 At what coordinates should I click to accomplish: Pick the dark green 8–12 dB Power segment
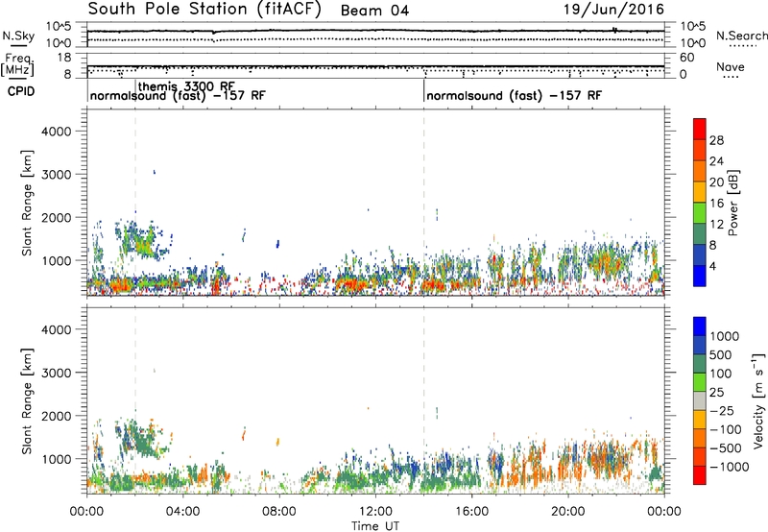coord(700,233)
